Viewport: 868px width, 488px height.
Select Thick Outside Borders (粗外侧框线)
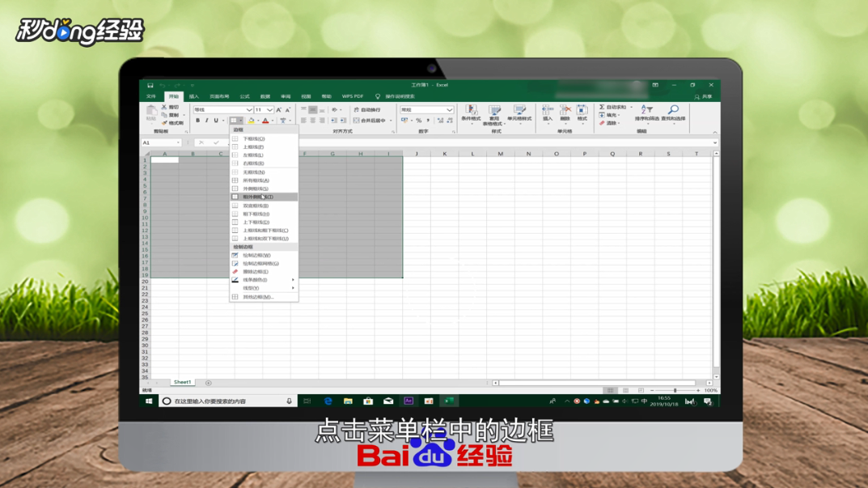click(264, 197)
